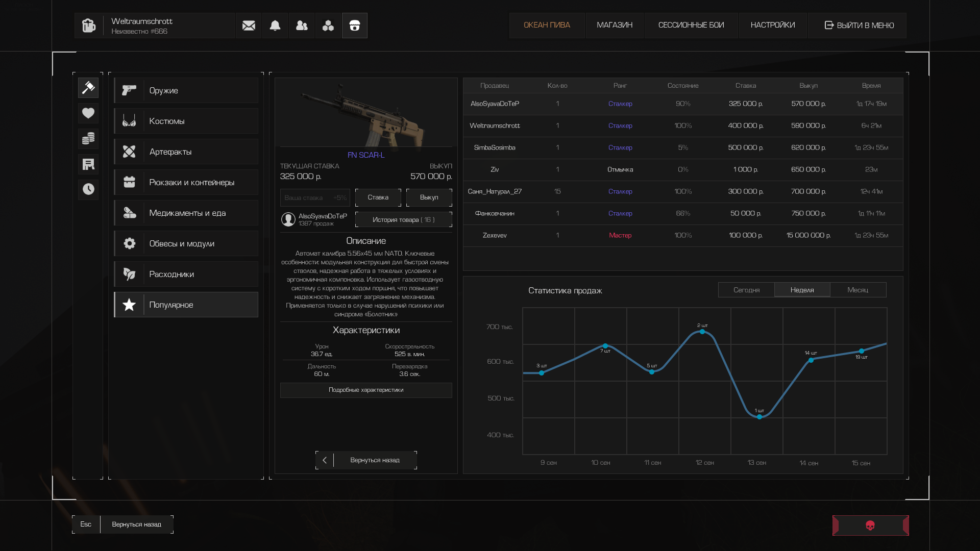Click the Ваша ставка bid input field
980x551 pixels.
[x=306, y=198]
